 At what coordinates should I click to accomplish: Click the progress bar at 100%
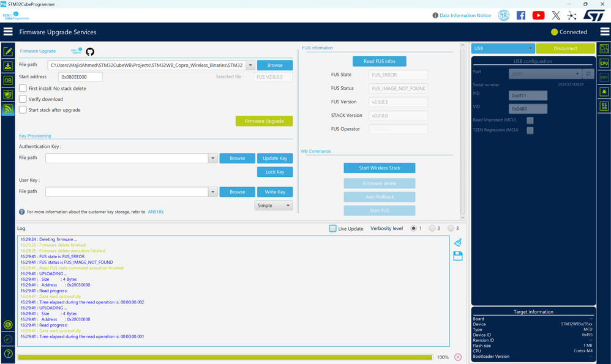pyautogui.click(x=225, y=357)
